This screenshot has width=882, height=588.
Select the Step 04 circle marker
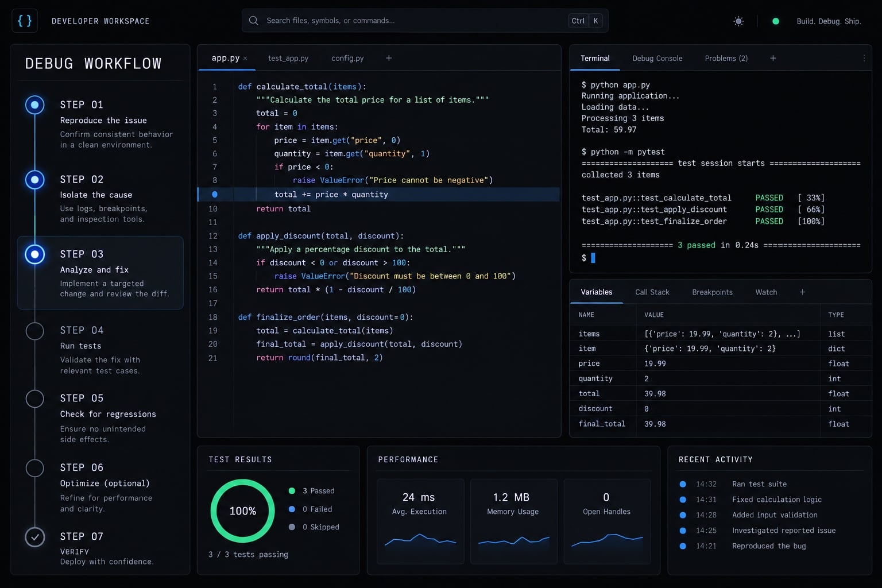point(35,331)
